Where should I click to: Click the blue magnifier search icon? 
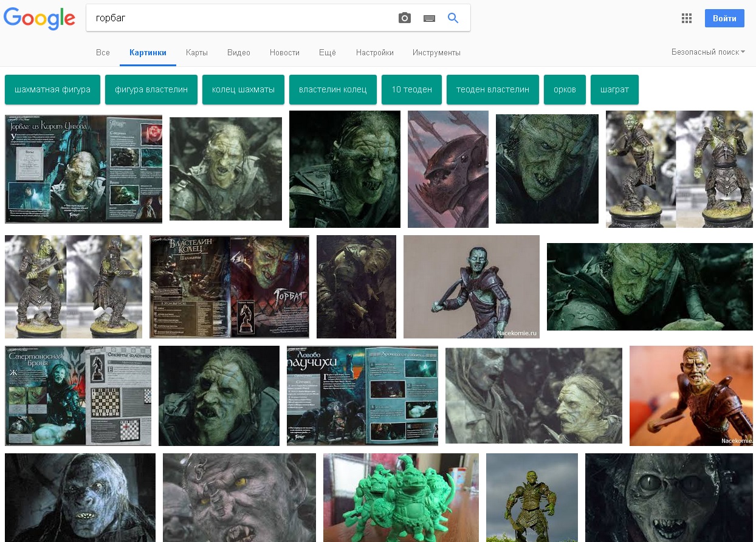tap(453, 18)
